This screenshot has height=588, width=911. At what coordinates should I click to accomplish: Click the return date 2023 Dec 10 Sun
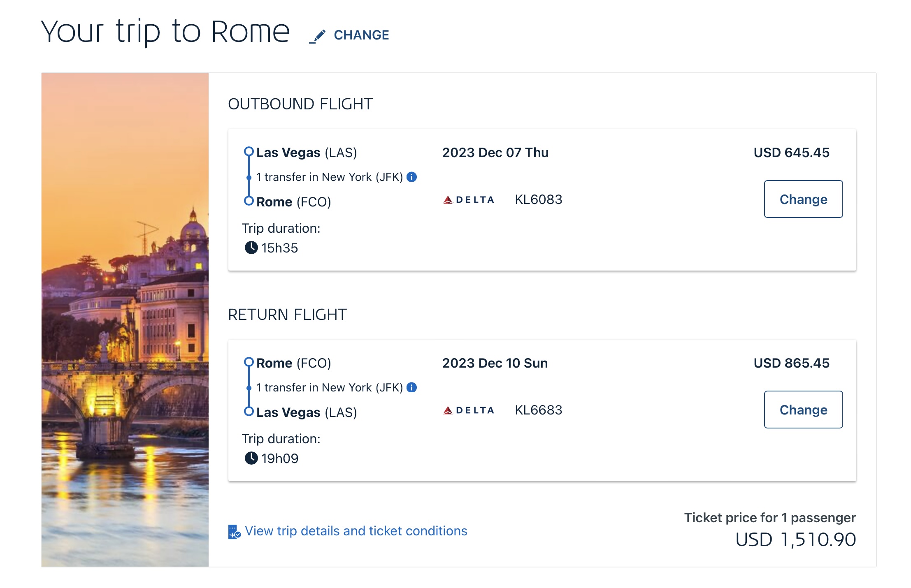pos(495,363)
